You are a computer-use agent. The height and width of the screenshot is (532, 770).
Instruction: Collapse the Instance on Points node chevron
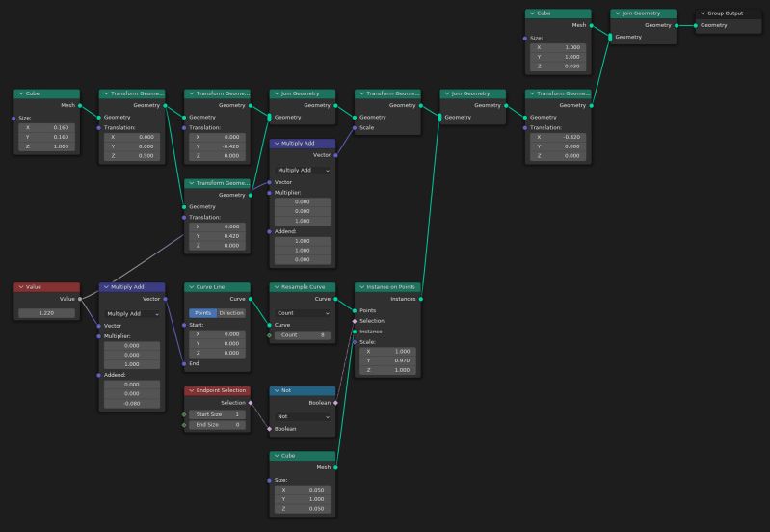362,287
